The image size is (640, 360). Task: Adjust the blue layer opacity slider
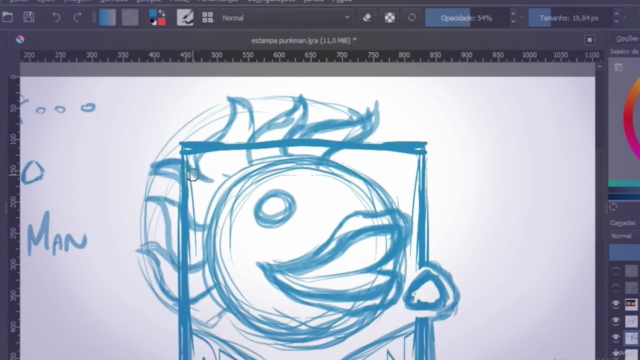click(624, 252)
